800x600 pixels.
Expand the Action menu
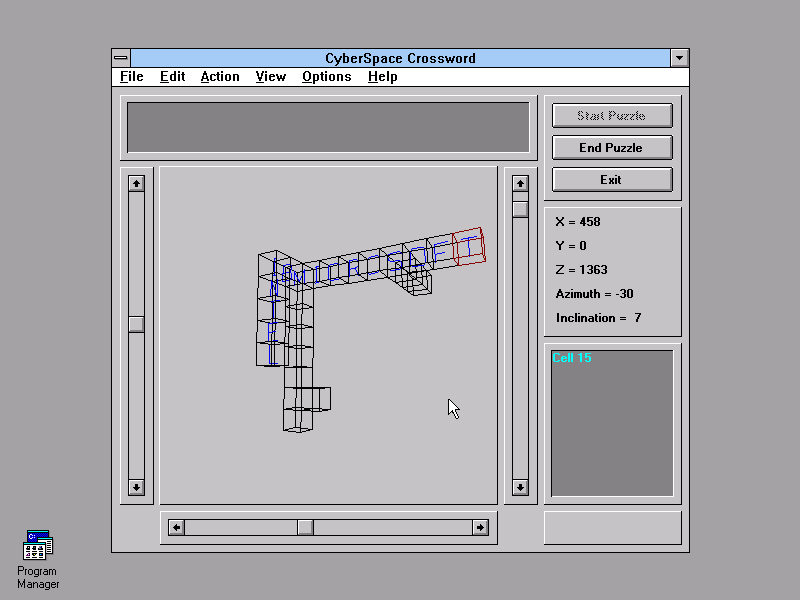click(x=219, y=77)
